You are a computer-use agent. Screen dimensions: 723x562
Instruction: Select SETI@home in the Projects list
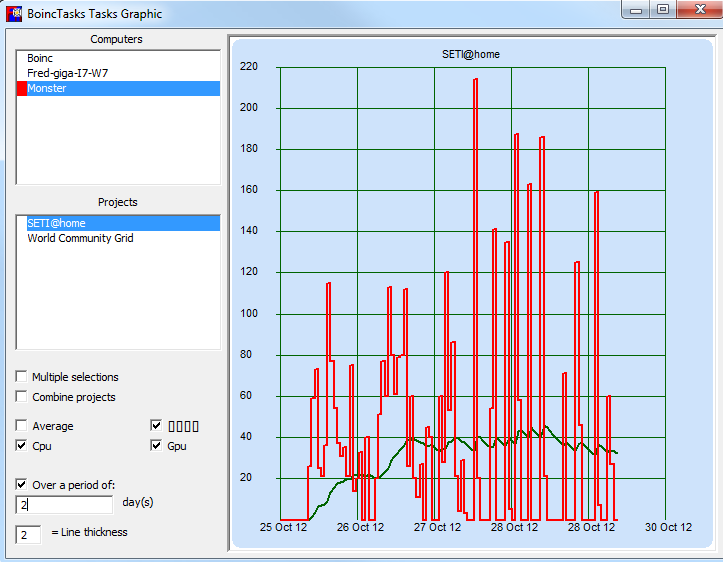click(x=123, y=223)
